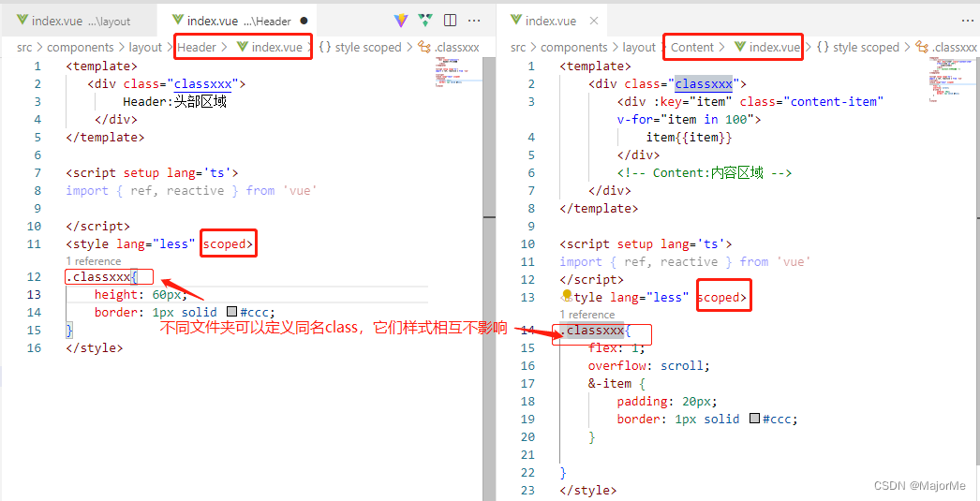Click 'content-item' class value in right editor
The width and height of the screenshot is (980, 501).
pos(835,101)
